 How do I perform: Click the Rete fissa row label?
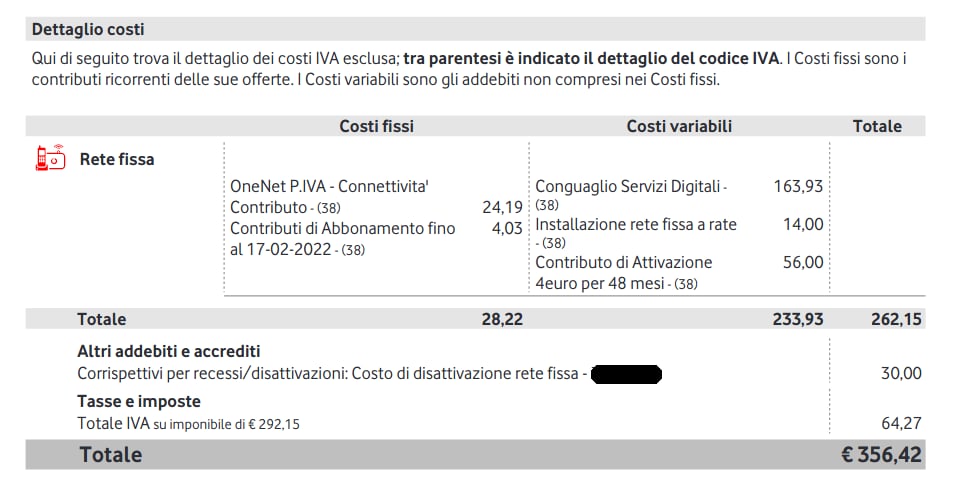[117, 159]
